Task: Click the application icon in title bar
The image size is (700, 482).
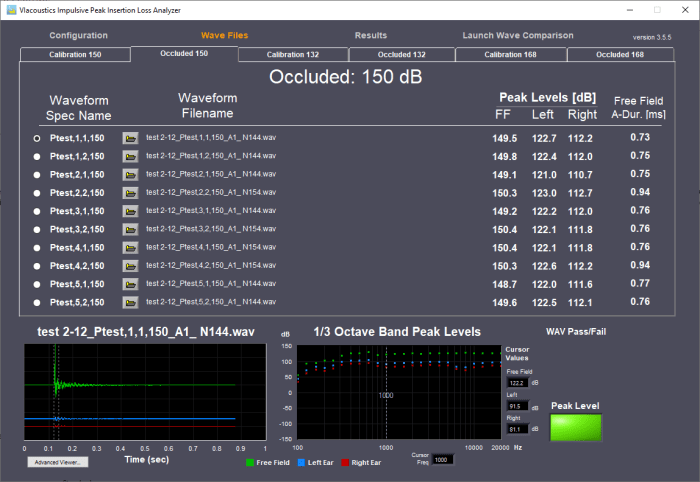Action: tap(11, 10)
